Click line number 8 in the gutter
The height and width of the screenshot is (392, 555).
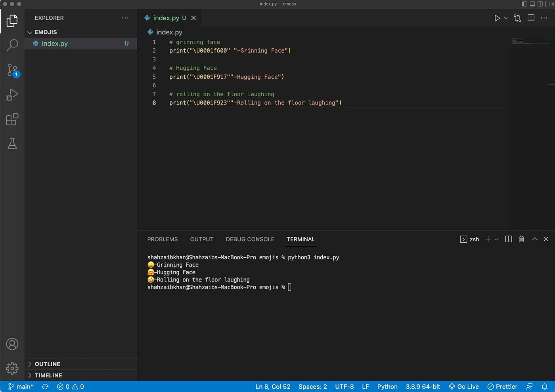click(154, 103)
